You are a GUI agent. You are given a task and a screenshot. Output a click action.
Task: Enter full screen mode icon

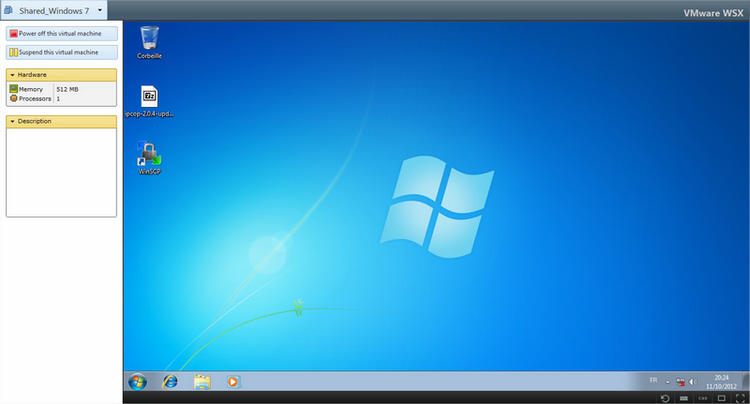(x=740, y=398)
